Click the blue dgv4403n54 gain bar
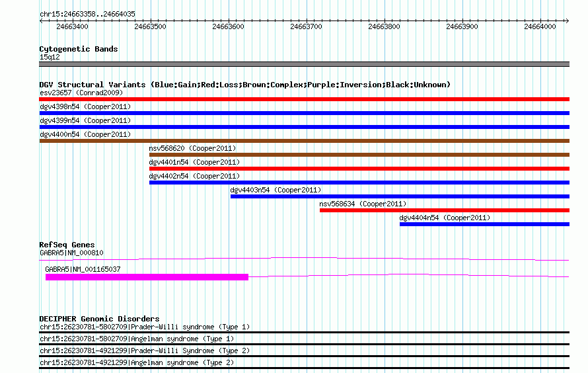 point(400,196)
